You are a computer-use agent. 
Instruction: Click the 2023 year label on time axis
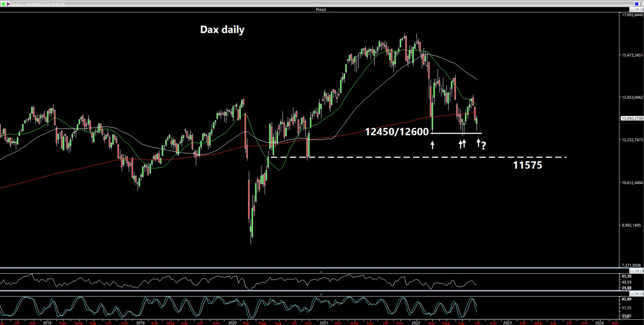[507, 323]
